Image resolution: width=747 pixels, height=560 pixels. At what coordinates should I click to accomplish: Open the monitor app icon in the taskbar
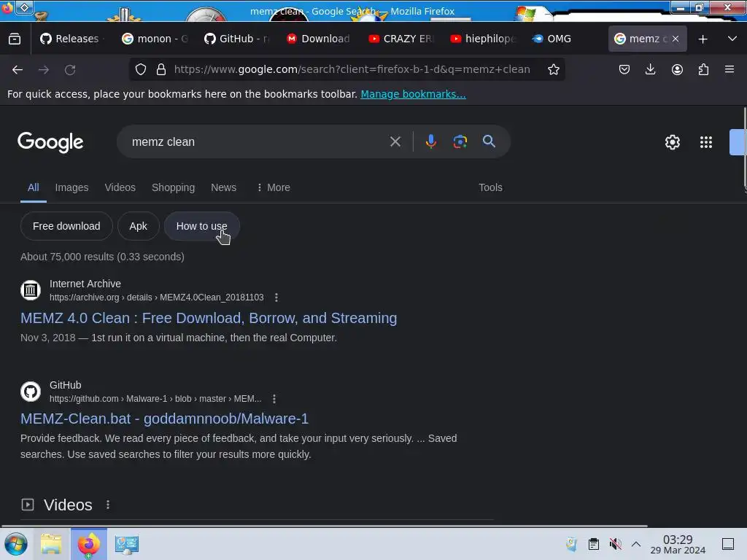pos(127,544)
